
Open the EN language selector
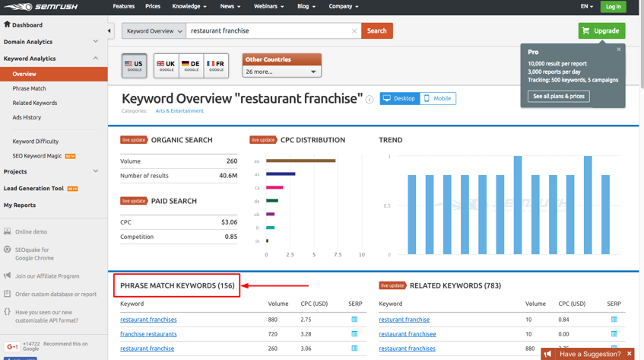coord(586,6)
